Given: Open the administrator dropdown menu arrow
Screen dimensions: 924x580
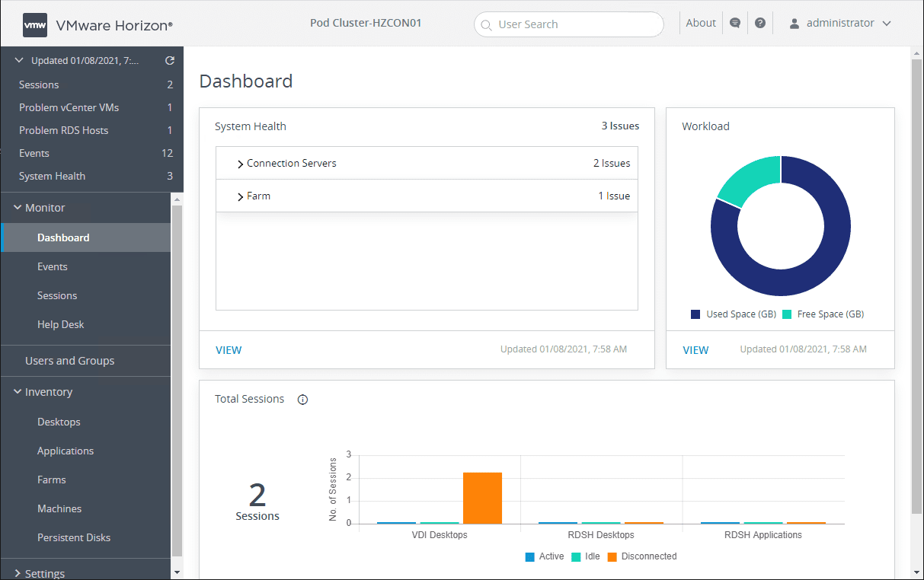Looking at the screenshot, I should coord(887,24).
